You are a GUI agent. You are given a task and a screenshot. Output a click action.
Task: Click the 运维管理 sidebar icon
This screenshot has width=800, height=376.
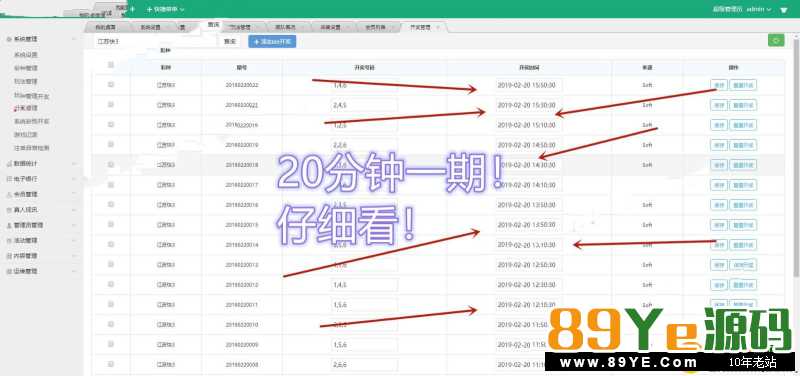click(x=9, y=271)
